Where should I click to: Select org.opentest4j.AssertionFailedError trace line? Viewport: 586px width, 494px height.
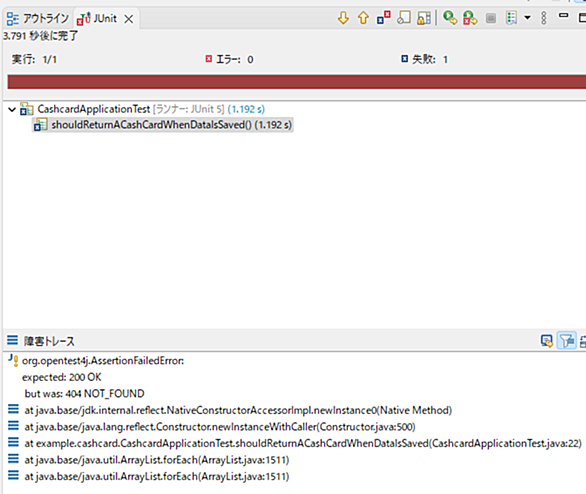103,361
